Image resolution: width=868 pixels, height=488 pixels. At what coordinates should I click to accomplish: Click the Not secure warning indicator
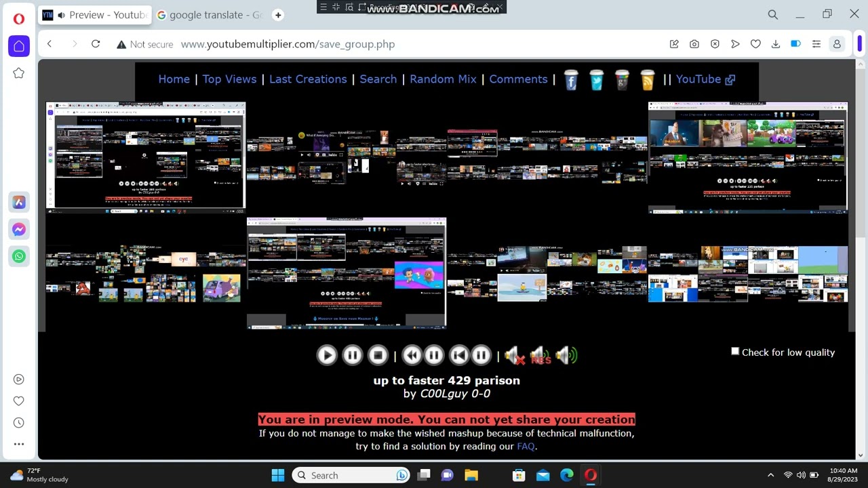pyautogui.click(x=144, y=44)
